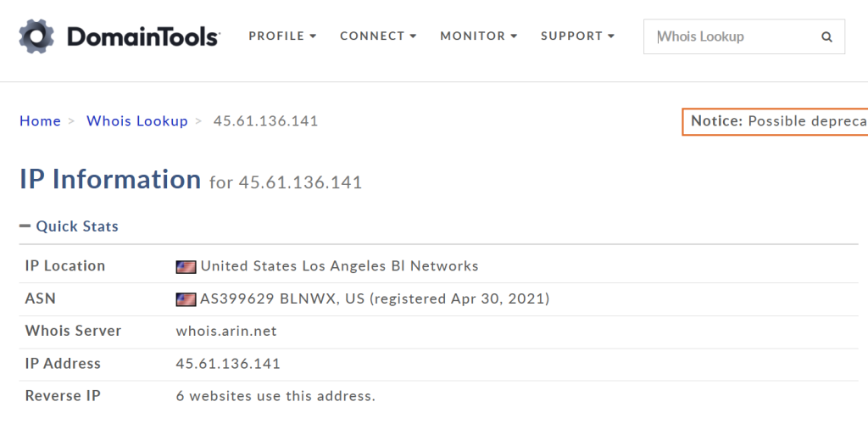868x424 pixels.
Task: Open the MONITOR navigation menu
Action: 479,36
